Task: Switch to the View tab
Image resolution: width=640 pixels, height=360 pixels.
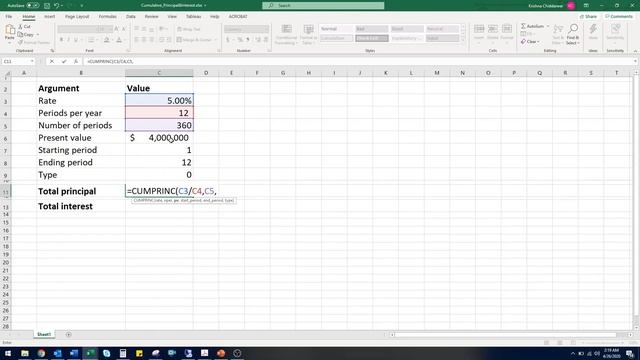Action: point(172,17)
